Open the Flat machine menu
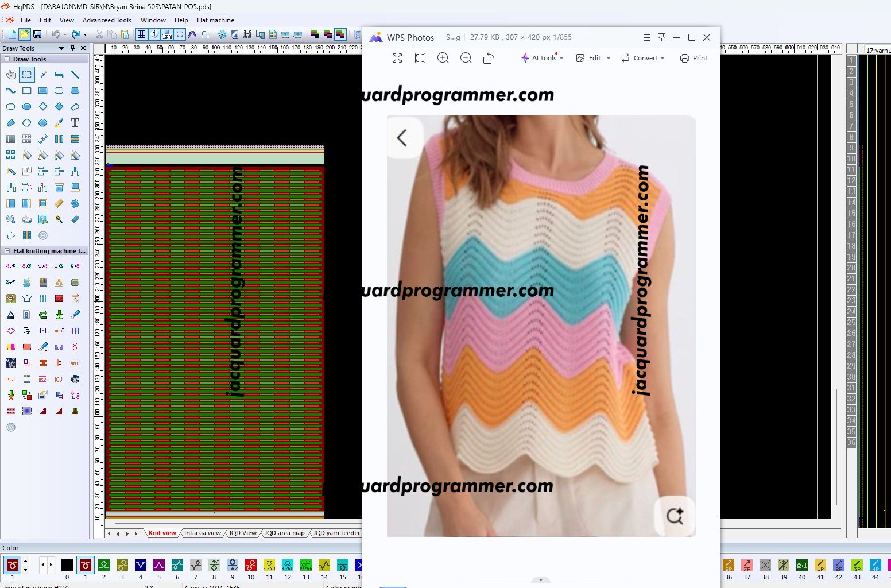Screen dimensions: 891x588 tap(215, 20)
